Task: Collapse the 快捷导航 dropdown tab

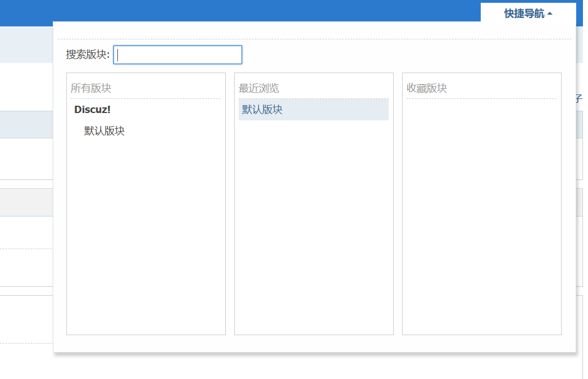Action: point(528,13)
